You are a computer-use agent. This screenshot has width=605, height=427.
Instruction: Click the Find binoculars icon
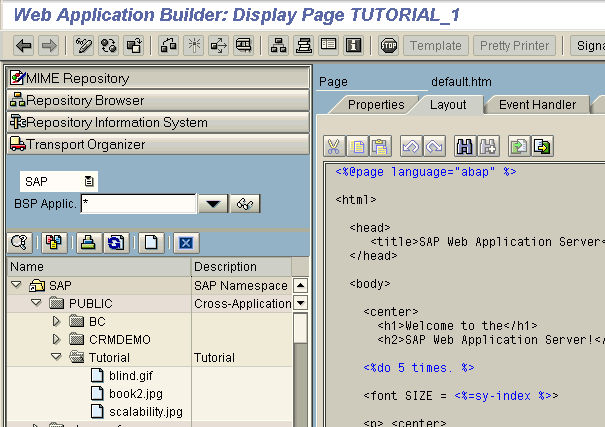coord(465,146)
